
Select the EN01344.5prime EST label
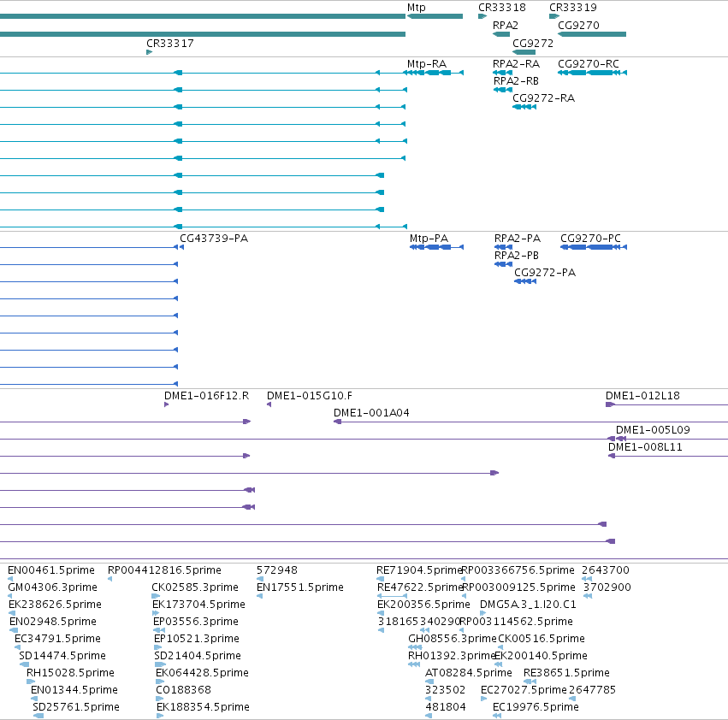[x=74, y=690]
